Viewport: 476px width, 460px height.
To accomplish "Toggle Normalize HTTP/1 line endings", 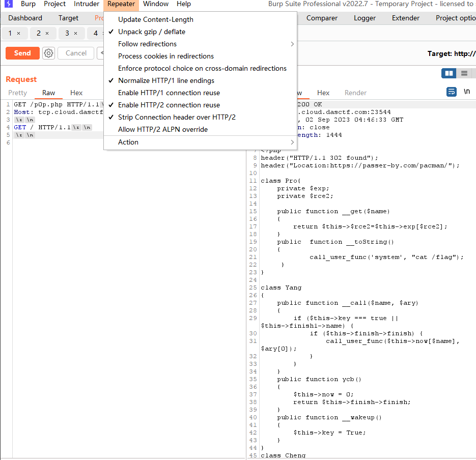I will (200, 81).
